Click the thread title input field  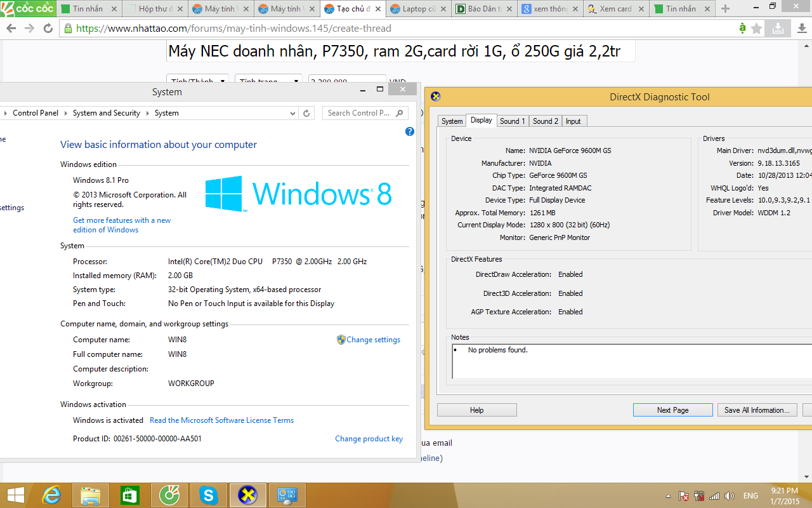point(401,51)
